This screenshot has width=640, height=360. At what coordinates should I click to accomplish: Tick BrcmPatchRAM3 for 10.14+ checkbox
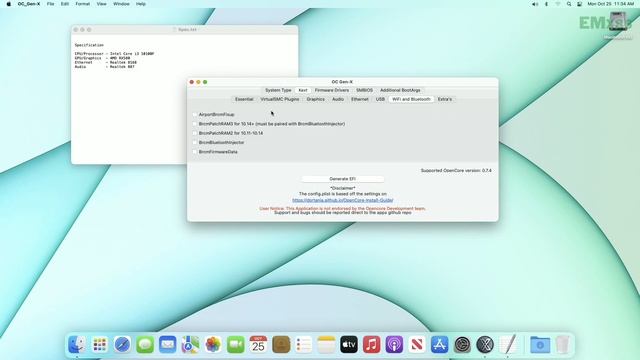(x=195, y=124)
